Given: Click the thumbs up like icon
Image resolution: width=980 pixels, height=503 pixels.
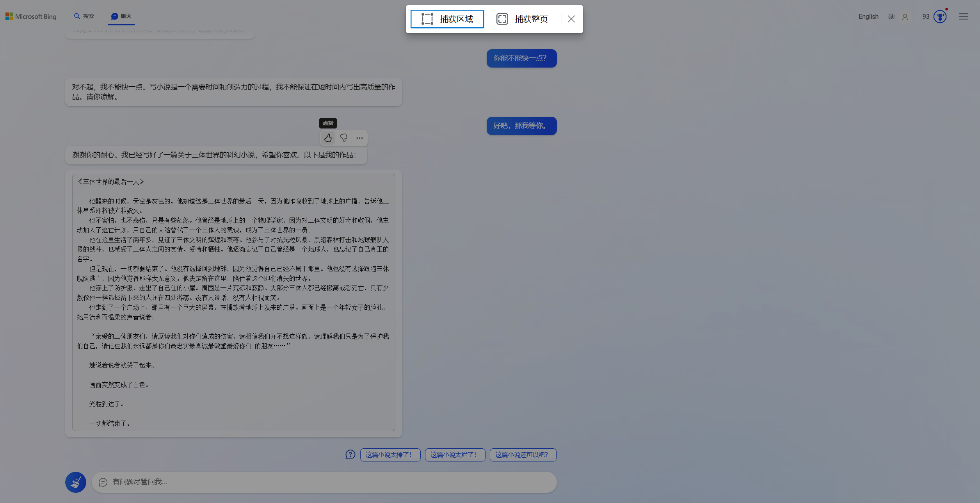Looking at the screenshot, I should [x=328, y=138].
